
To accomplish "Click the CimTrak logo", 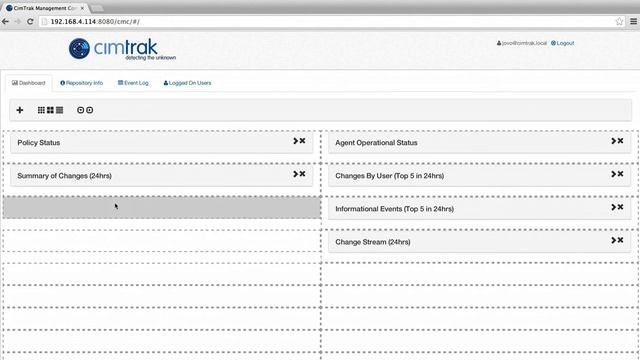I will pos(122,49).
